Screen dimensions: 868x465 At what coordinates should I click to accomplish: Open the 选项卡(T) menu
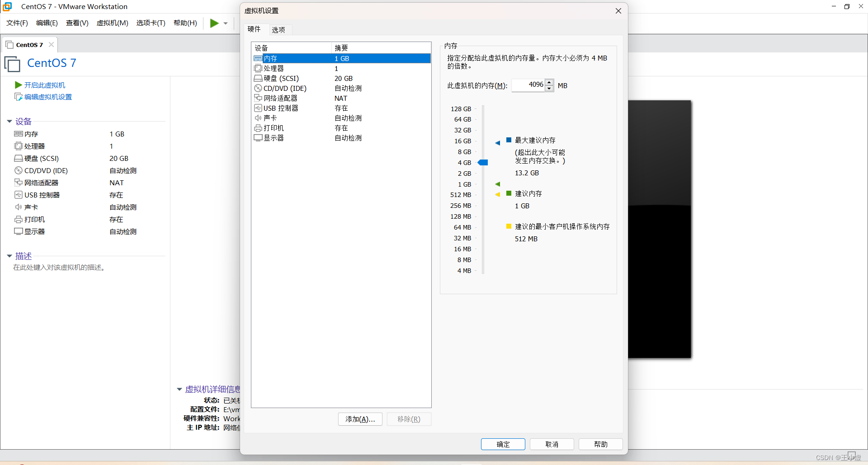click(151, 23)
